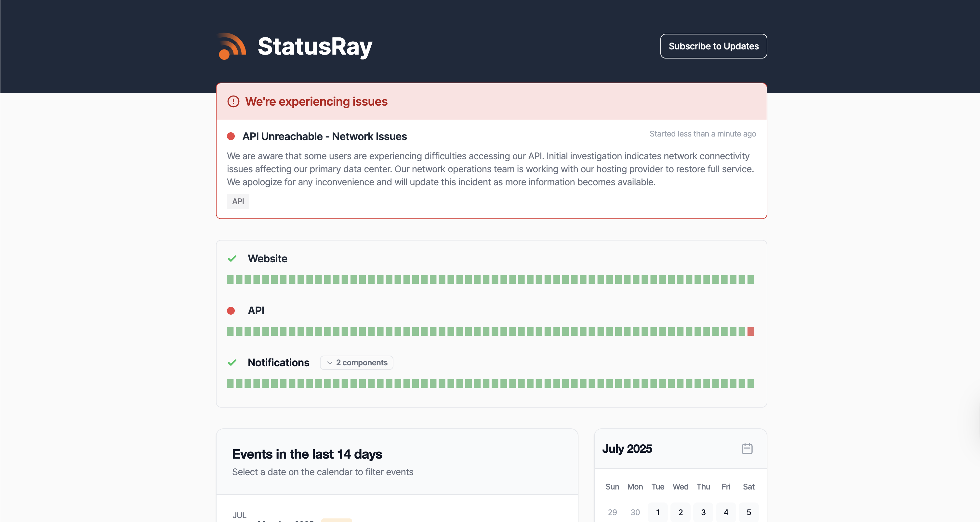
Task: Click the red status dot next to API
Action: (x=231, y=311)
